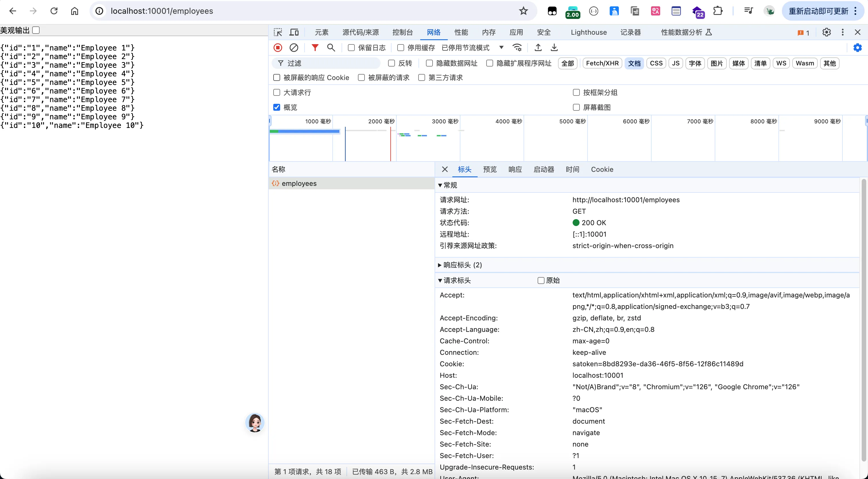Viewport: 868px width, 479px height.
Task: Go to the home page icon
Action: (x=74, y=11)
